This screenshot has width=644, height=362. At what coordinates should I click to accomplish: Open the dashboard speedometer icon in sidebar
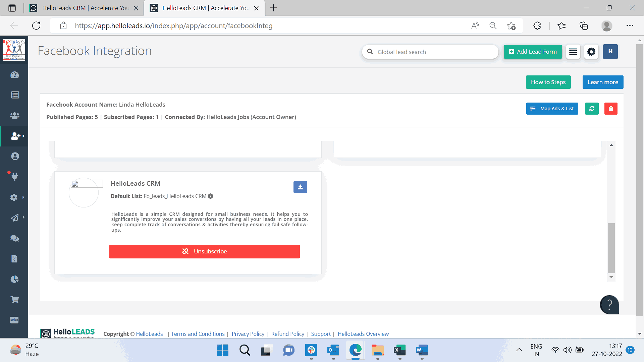point(15,75)
